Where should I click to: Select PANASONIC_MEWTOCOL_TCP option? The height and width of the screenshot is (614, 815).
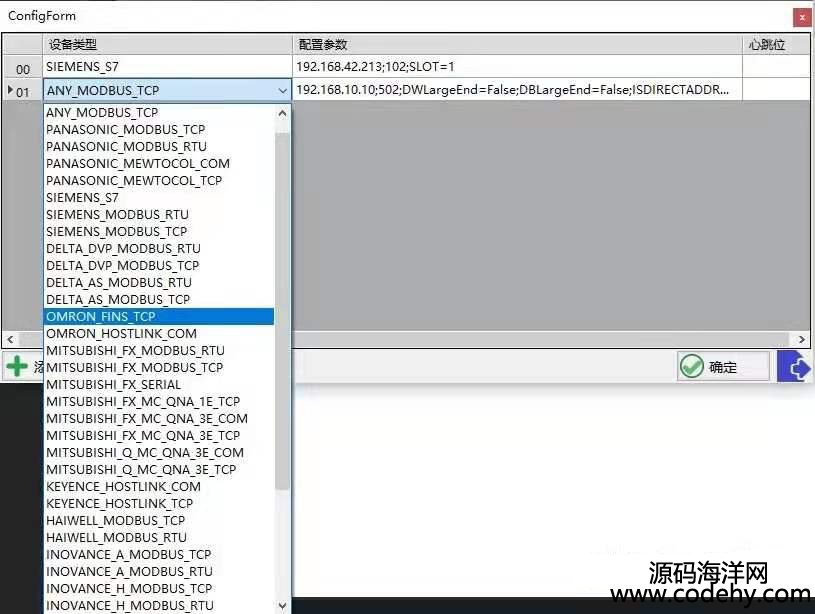(159, 180)
